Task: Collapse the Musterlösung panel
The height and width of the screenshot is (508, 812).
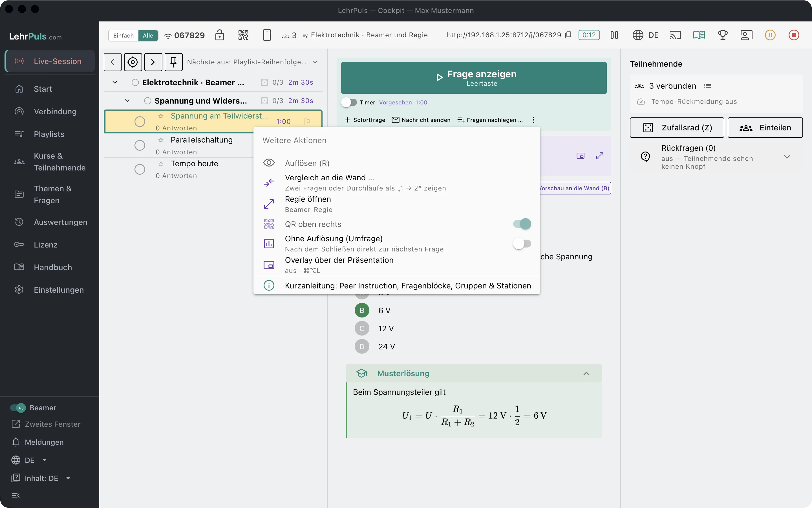Action: coord(586,374)
